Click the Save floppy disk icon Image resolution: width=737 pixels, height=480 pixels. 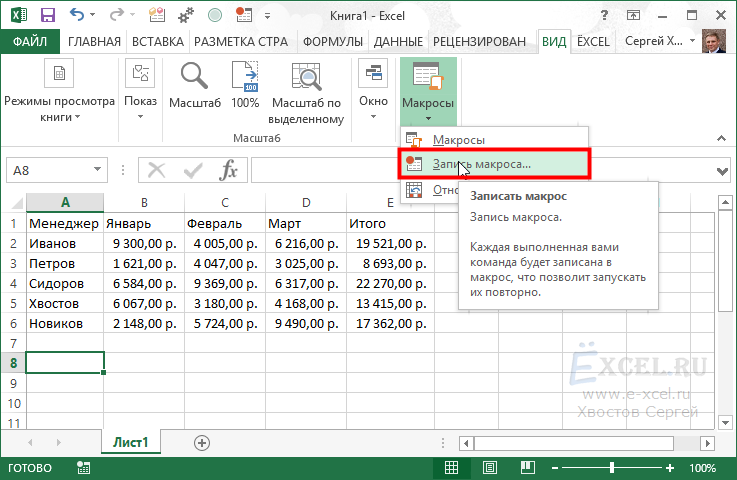click(x=47, y=16)
